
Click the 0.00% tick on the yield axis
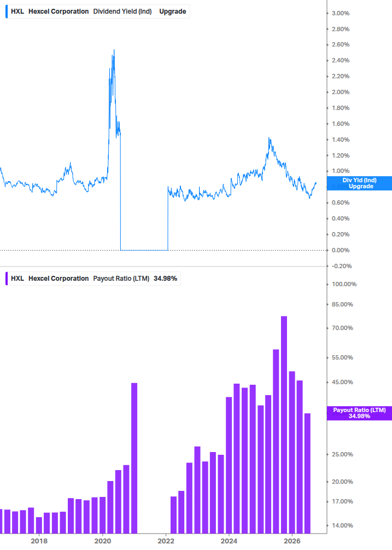tap(341, 250)
